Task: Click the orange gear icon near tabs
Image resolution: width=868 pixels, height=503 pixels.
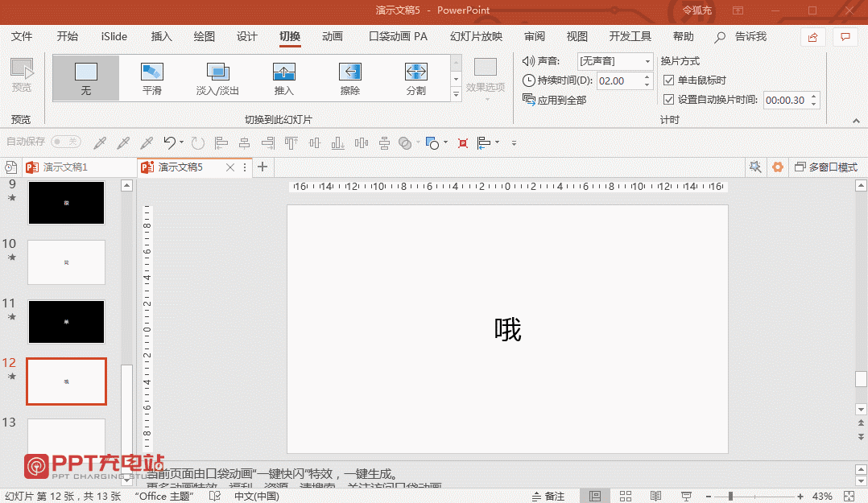Action: pos(778,167)
